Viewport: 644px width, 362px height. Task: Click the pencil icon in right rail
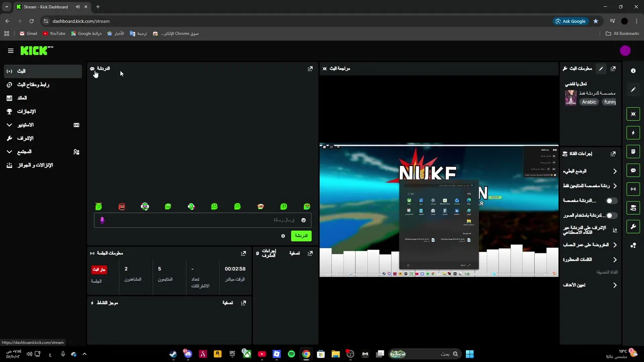(x=633, y=89)
